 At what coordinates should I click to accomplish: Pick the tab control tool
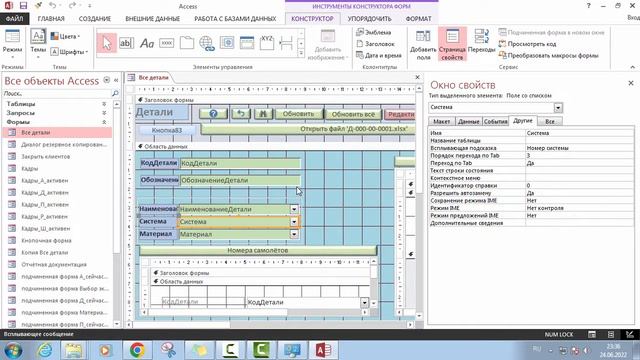coord(187,43)
